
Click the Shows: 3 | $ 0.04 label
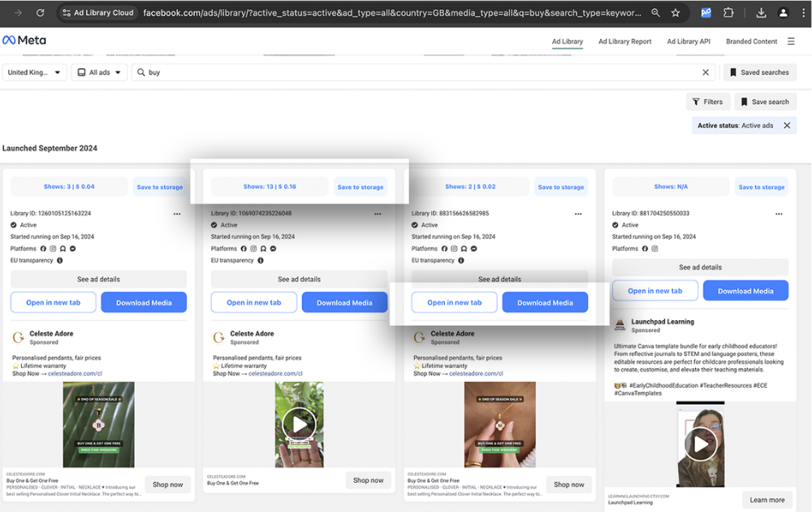[69, 187]
